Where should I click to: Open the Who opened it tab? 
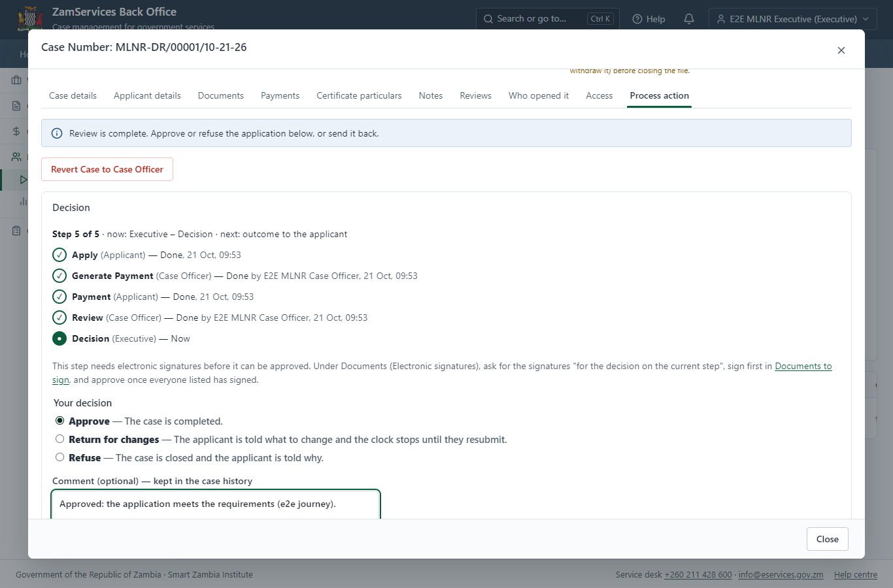pos(539,95)
